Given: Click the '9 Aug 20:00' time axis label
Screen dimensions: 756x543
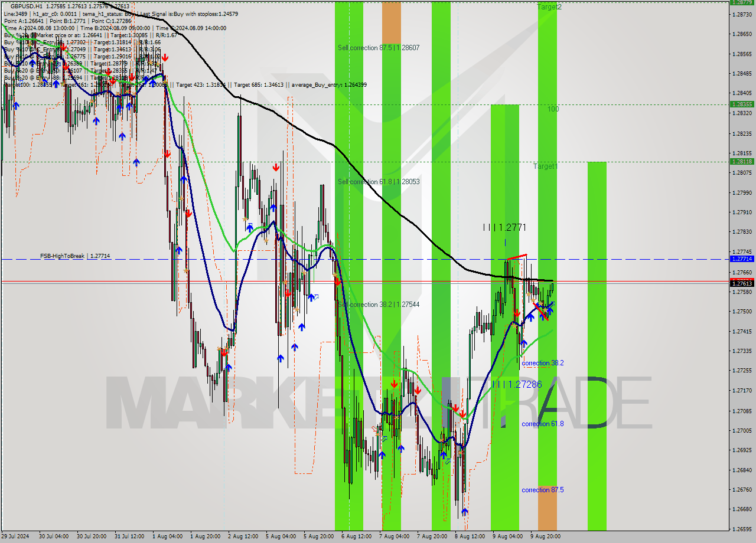Looking at the screenshot, I should pyautogui.click(x=545, y=537).
